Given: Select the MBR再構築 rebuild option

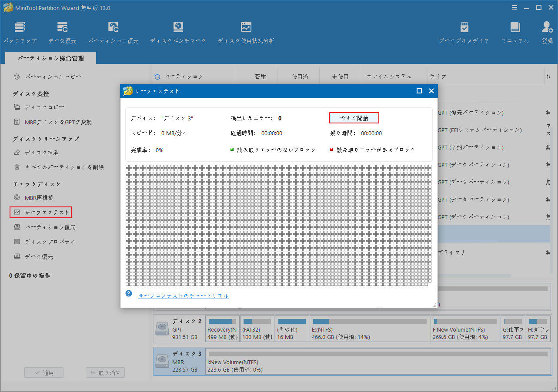Looking at the screenshot, I should pos(40,197).
